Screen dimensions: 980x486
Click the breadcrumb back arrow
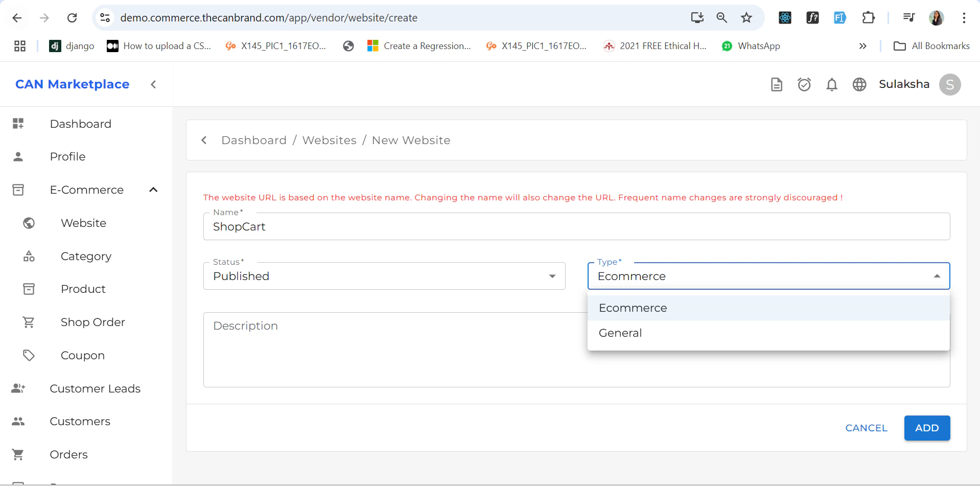[204, 140]
